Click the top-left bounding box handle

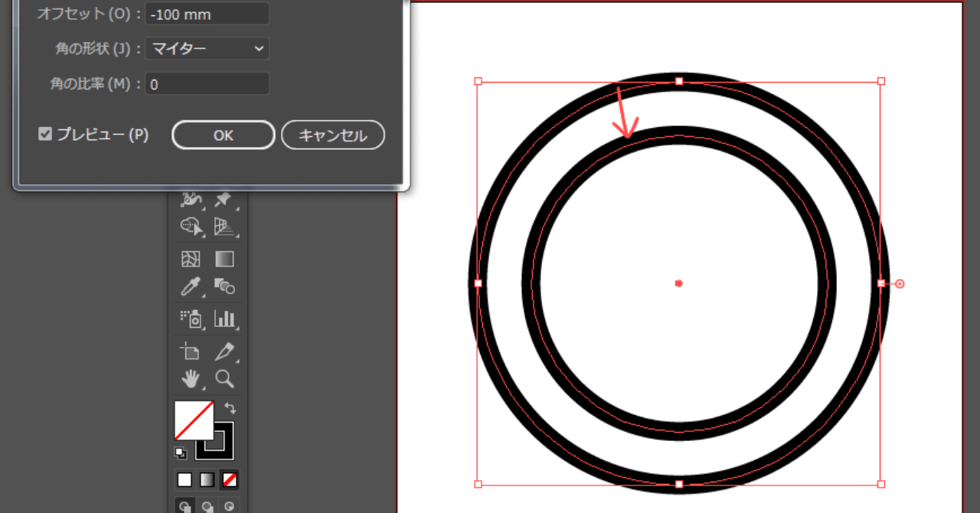(x=478, y=80)
